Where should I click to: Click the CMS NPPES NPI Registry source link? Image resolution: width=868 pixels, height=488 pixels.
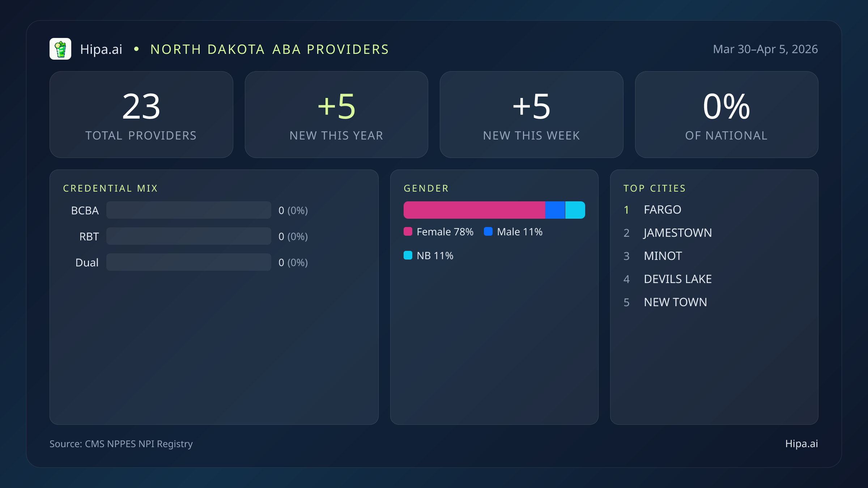(x=121, y=444)
